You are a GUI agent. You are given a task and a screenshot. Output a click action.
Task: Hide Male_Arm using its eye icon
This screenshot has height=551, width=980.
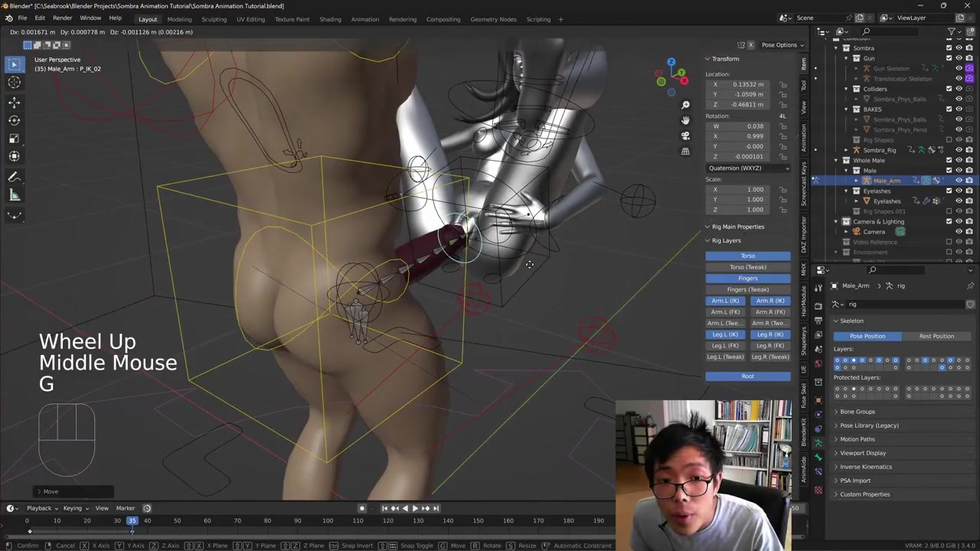[959, 181]
